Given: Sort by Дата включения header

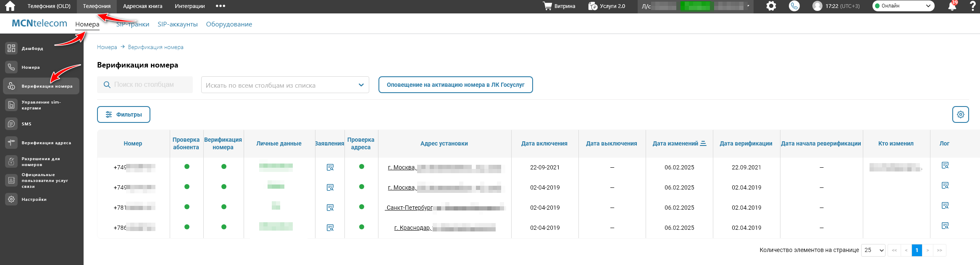Looking at the screenshot, I should [544, 143].
